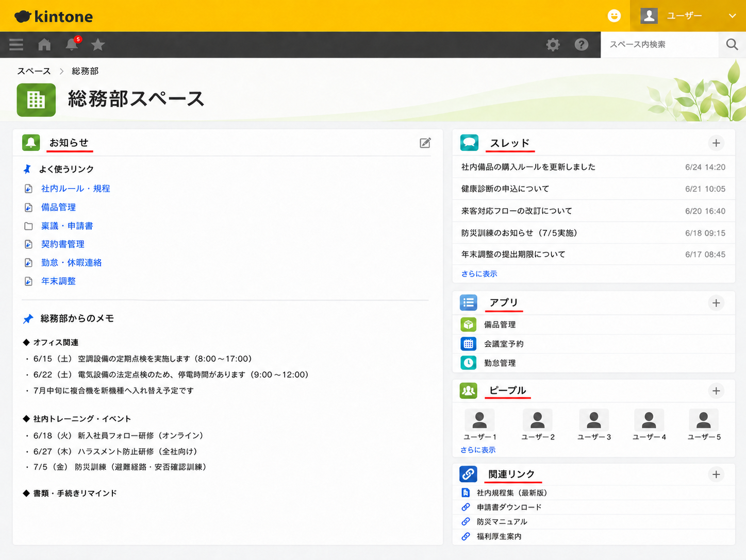The width and height of the screenshot is (746, 560).
Task: Open the 稟議・申請書 folder link
Action: pyautogui.click(x=67, y=226)
